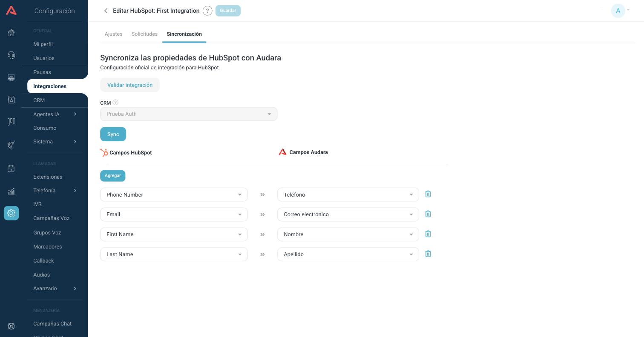Click the double arrow in the Last Name row
Viewport: 644px width, 337px height.
click(x=262, y=254)
